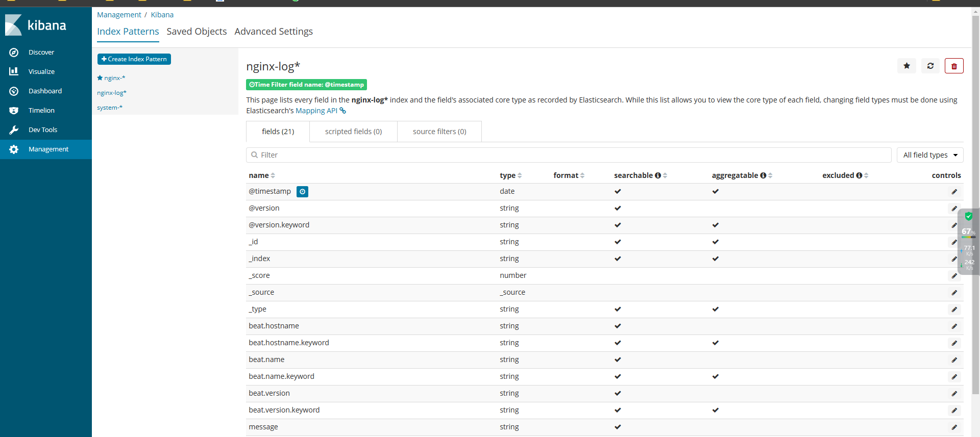
Task: Click Management breadcrumb link
Action: 119,15
